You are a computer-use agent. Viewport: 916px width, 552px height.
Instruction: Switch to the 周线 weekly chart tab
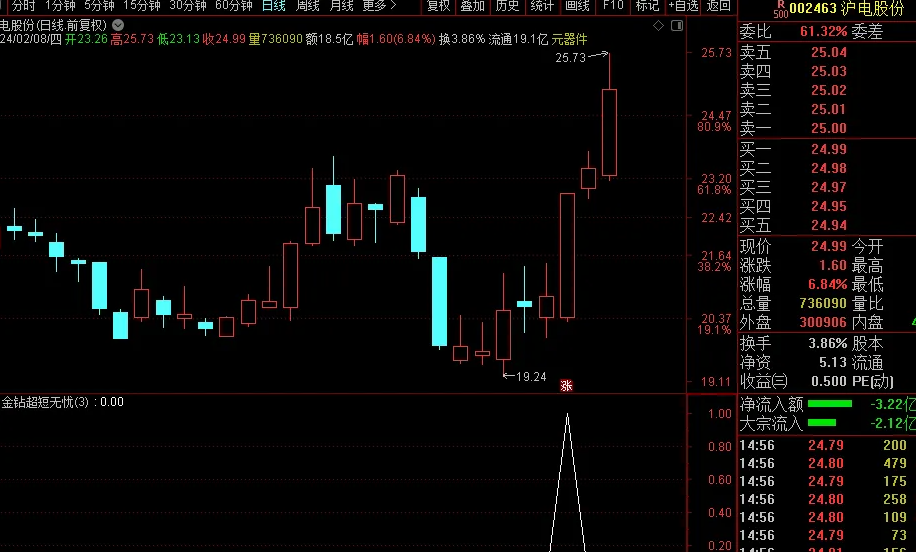[x=308, y=6]
